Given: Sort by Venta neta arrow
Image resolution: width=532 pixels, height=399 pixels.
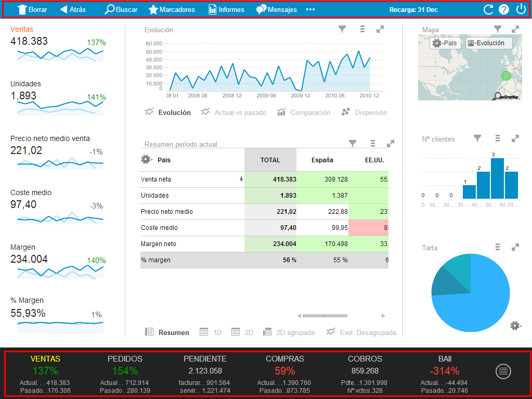Looking at the screenshot, I should tap(241, 179).
